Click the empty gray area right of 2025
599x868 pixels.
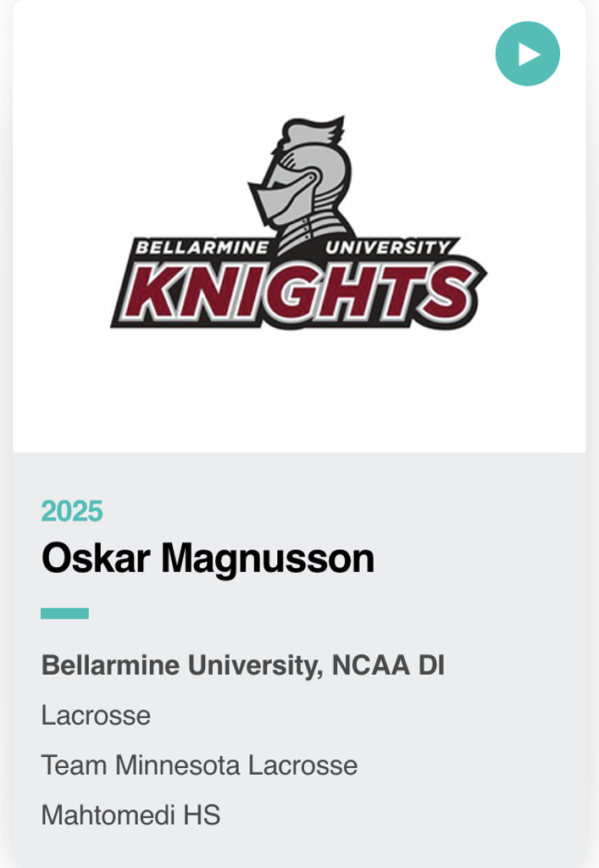[x=339, y=511]
